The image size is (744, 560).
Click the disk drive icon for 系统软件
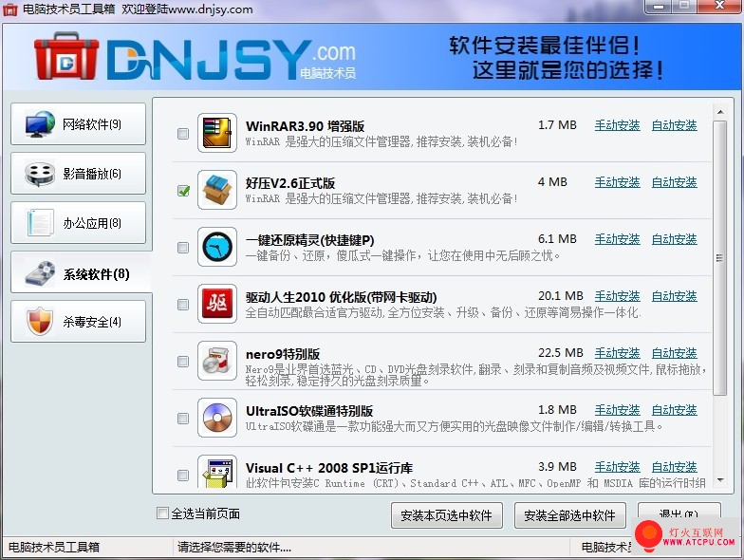pyautogui.click(x=40, y=273)
